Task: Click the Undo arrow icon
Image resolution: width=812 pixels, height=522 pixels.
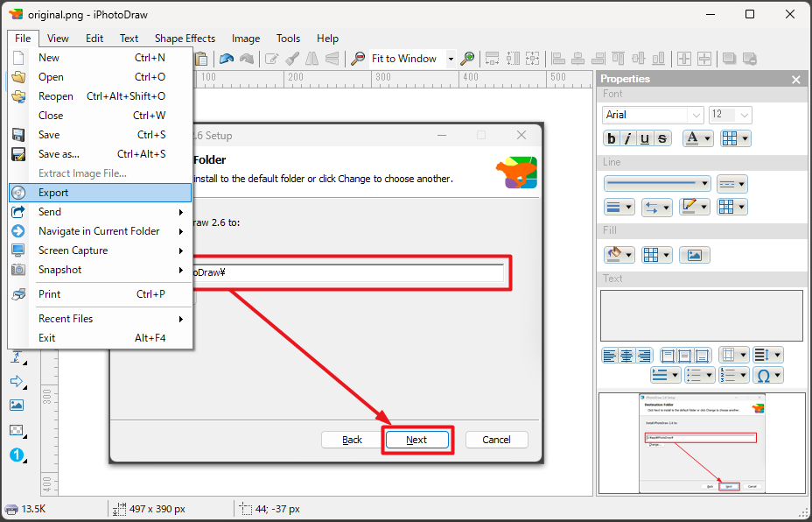Action: [227, 59]
